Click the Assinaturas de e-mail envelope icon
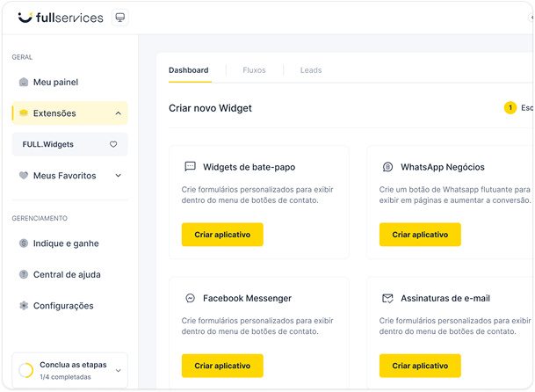 click(x=387, y=298)
